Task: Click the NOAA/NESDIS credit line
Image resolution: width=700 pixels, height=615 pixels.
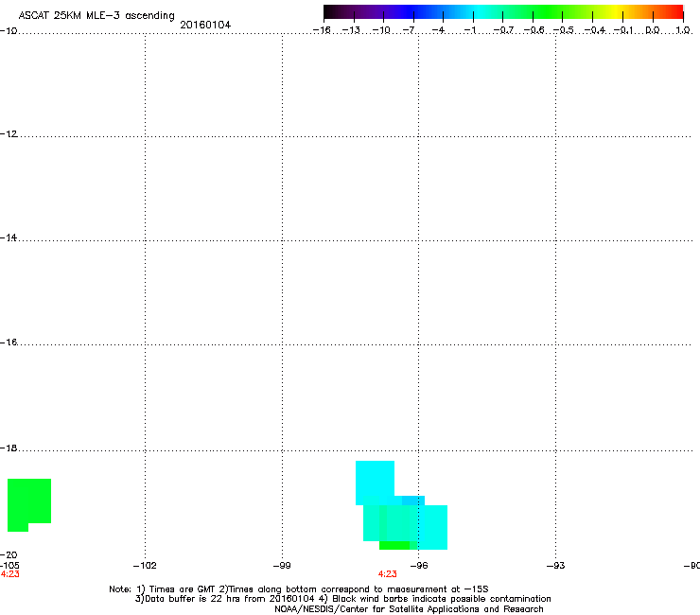Action: (409, 609)
